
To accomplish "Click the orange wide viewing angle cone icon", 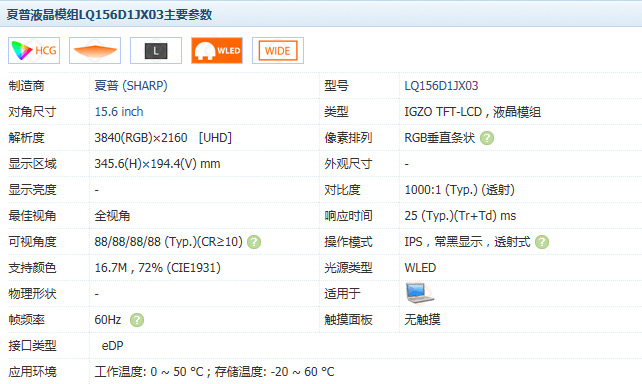I will [x=95, y=50].
